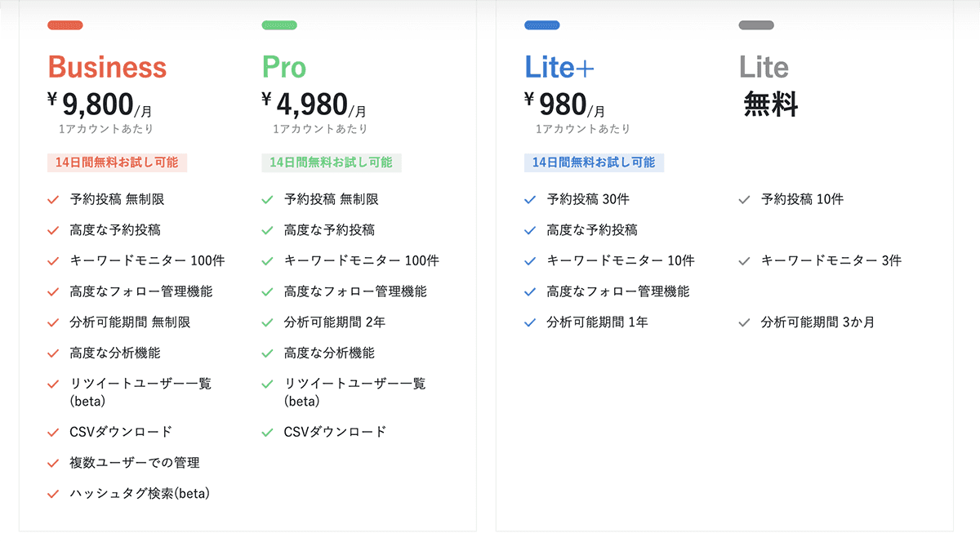Click the green checkmark beside 分析可能期間 2年
The image size is (980, 542).
267,322
